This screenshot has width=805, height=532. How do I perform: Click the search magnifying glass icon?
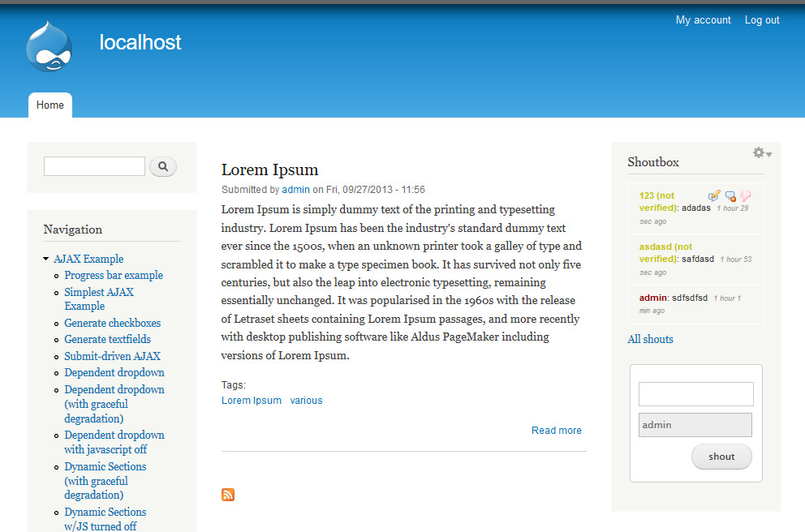[x=163, y=166]
